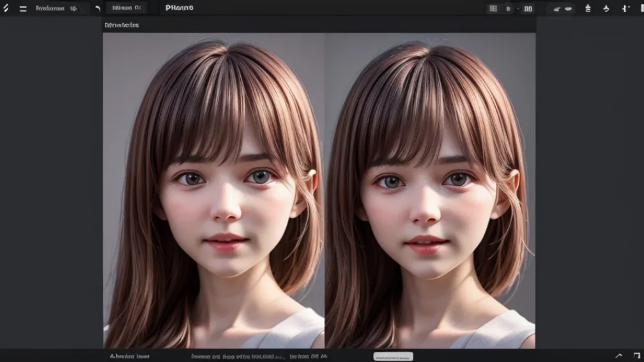Click the oval shape icon in the rounded group
This screenshot has height=362, width=644.
point(569,9)
